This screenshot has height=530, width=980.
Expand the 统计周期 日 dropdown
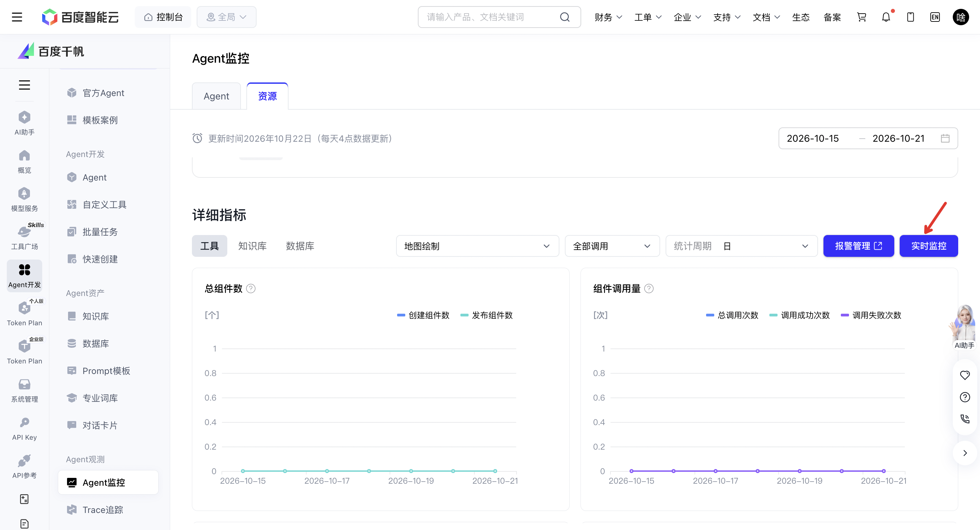[741, 246]
